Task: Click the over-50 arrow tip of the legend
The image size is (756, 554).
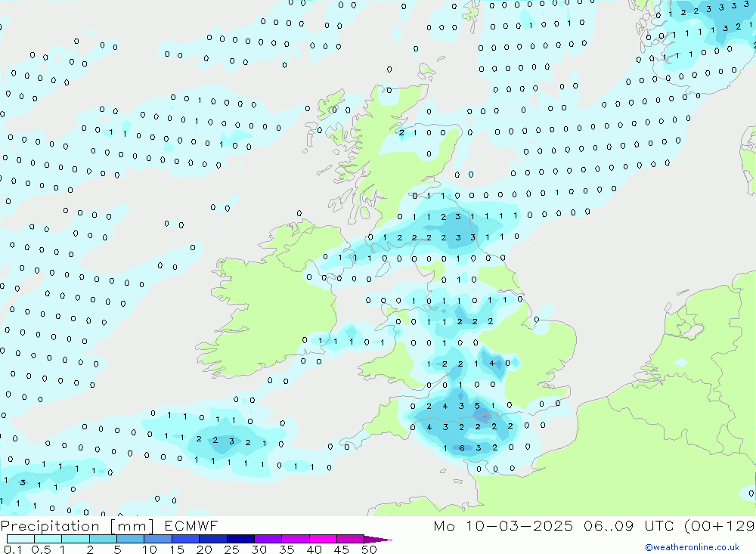Action: click(x=379, y=539)
